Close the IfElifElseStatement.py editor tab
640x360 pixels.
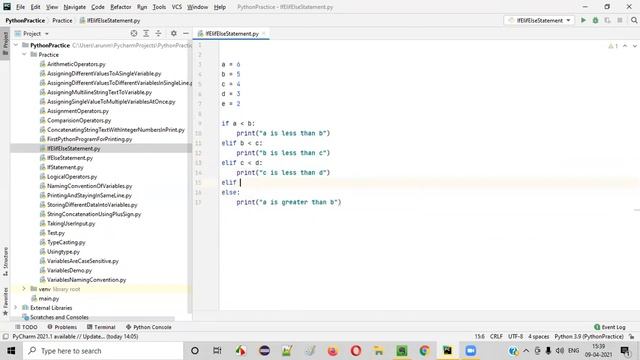[x=264, y=33]
